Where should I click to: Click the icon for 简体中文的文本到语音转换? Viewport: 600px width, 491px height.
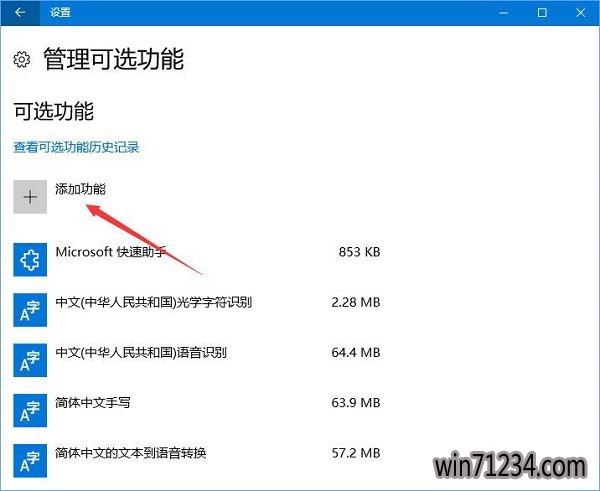(x=30, y=461)
